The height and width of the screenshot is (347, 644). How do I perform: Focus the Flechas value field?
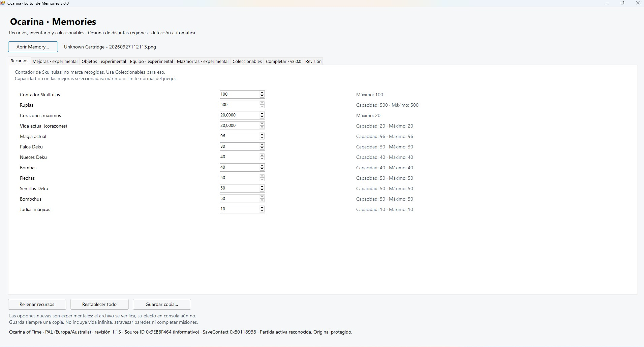tap(239, 178)
